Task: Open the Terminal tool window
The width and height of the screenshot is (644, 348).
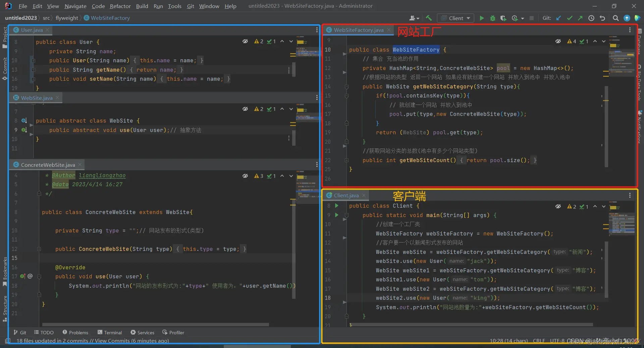Action: 110,332
